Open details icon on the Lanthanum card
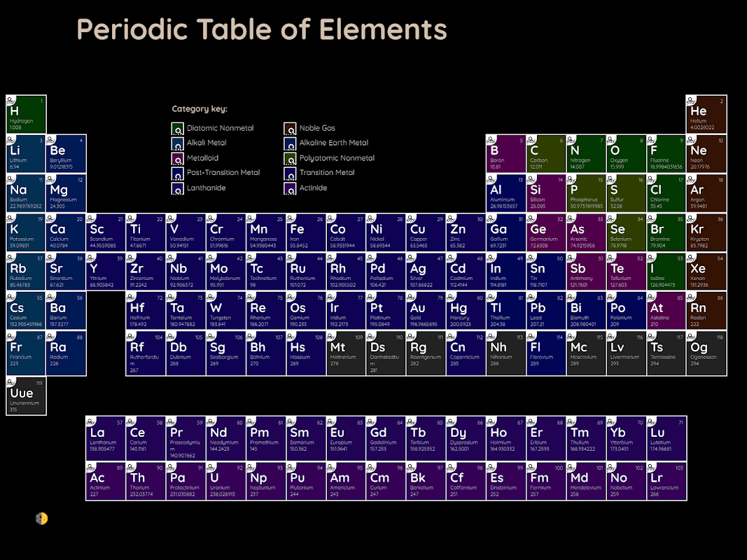 [x=90, y=421]
